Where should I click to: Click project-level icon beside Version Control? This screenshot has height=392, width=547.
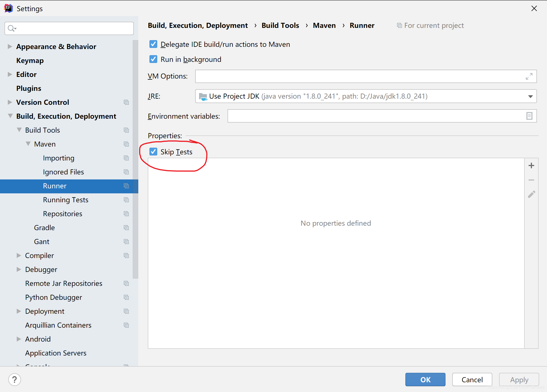coord(126,102)
